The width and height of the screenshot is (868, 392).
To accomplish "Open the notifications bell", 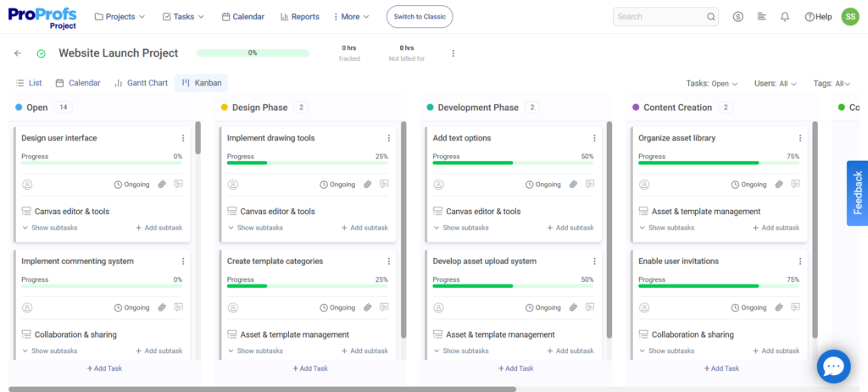I will pos(784,17).
